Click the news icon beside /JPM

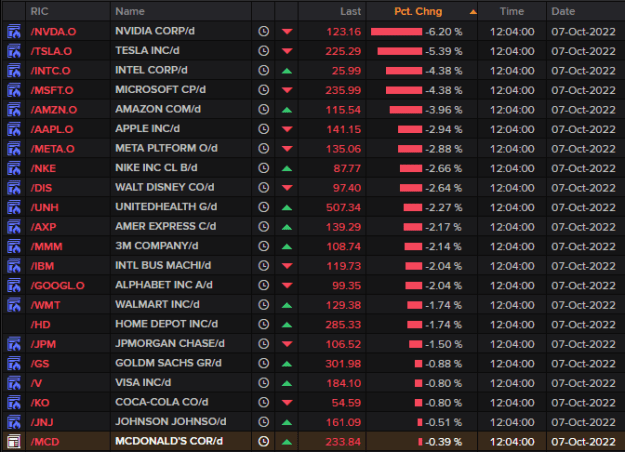click(14, 344)
